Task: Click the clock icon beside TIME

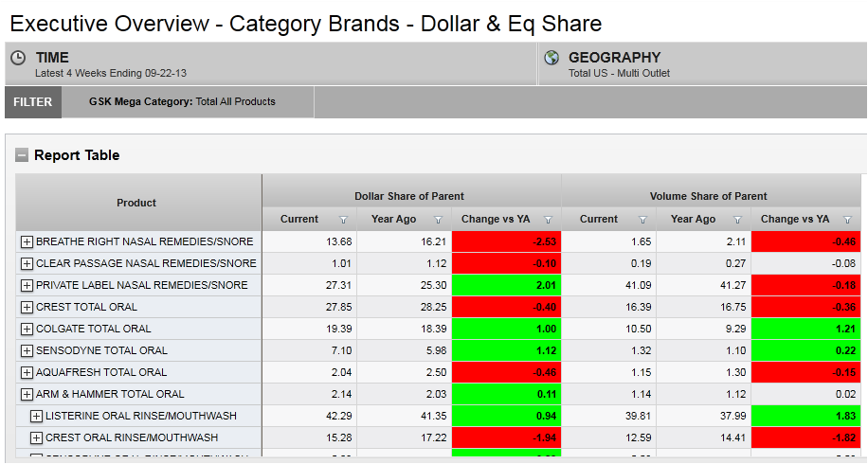Action: [18, 59]
